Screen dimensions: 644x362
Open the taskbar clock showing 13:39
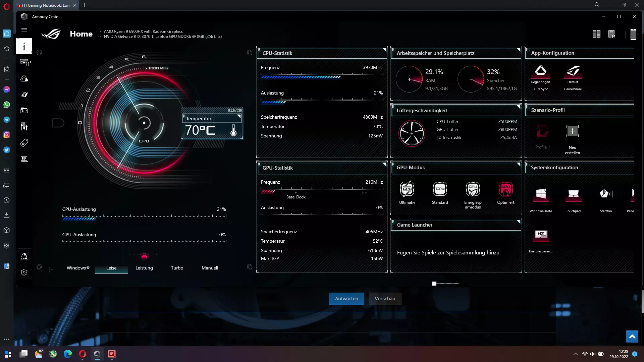[x=619, y=354]
